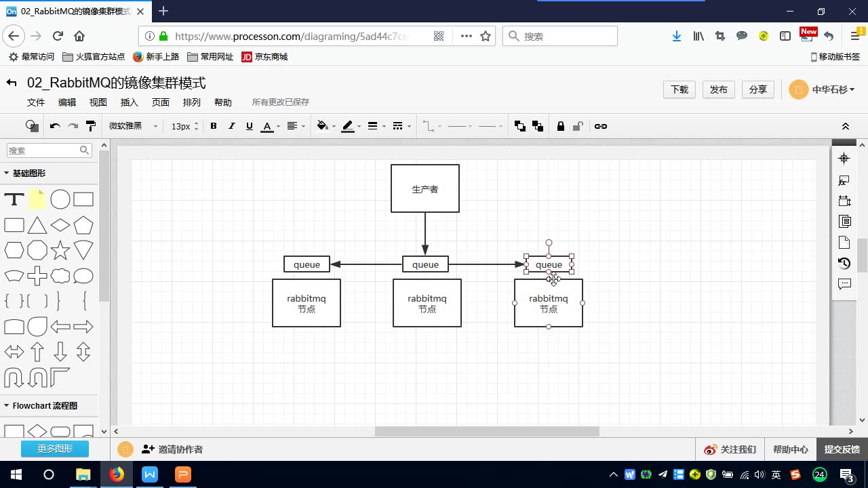The height and width of the screenshot is (488, 868).
Task: Select the Text shape tool
Action: click(14, 200)
